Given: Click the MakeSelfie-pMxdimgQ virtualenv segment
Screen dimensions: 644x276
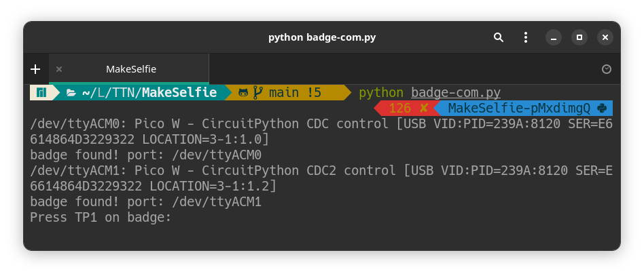Looking at the screenshot, I should [519, 108].
